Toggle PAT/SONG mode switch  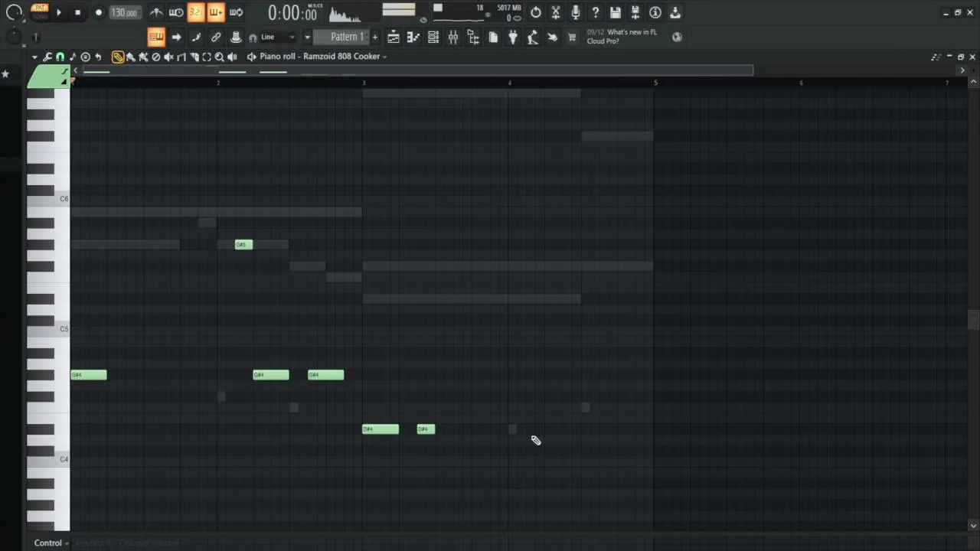[40, 11]
